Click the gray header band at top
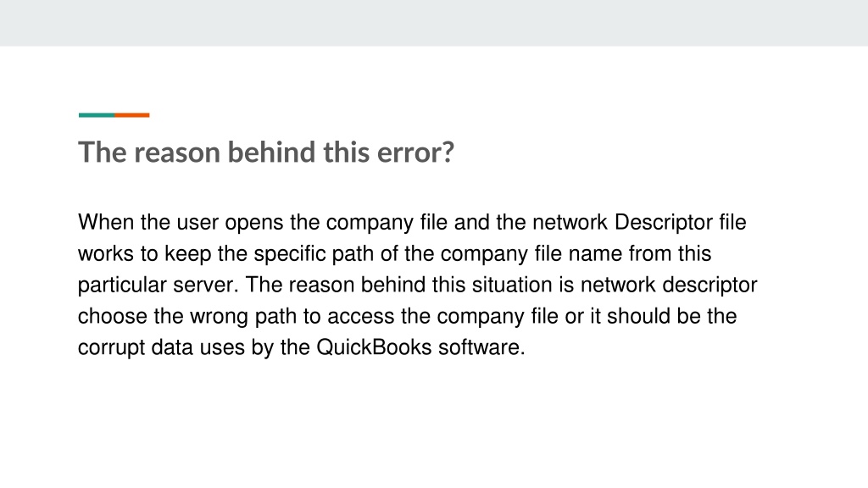This screenshot has width=868, height=488. (434, 23)
